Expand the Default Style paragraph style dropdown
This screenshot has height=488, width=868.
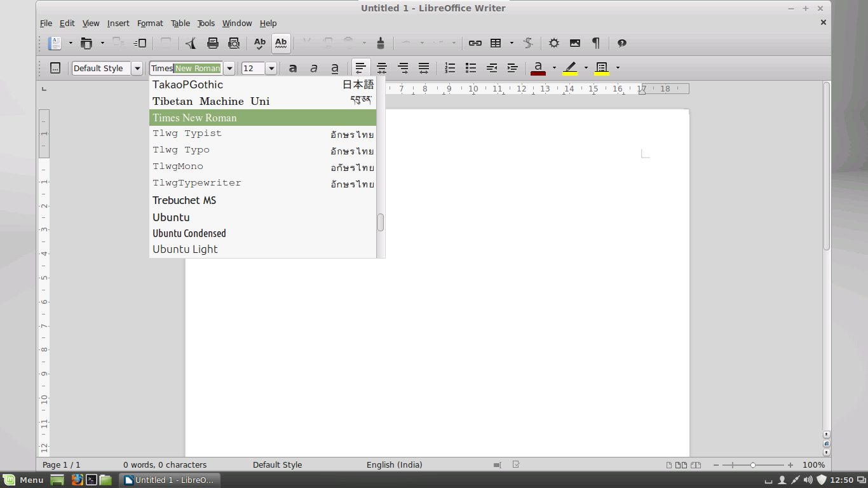tap(137, 68)
